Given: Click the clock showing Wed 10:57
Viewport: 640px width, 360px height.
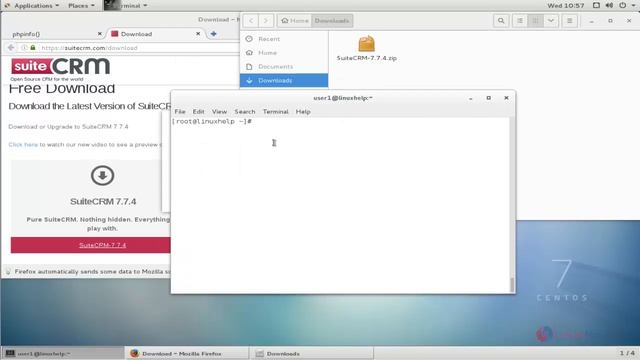Looking at the screenshot, I should (x=565, y=5).
